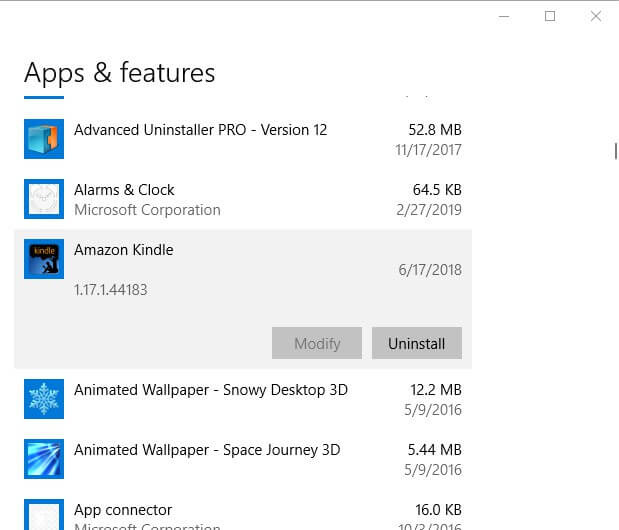Screen dimensions: 619x530
Task: Maximize the Settings window
Action: pos(550,17)
